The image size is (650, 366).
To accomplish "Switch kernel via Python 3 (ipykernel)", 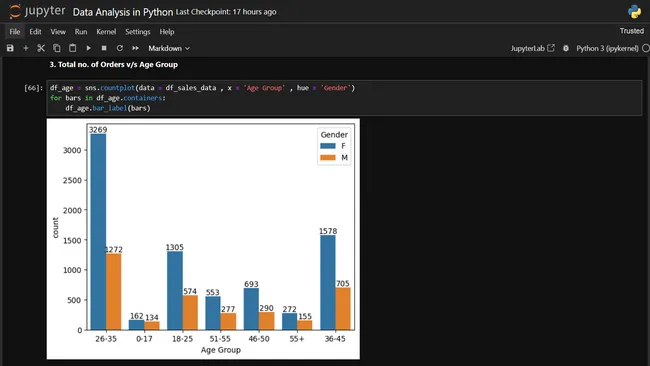I will [607, 48].
